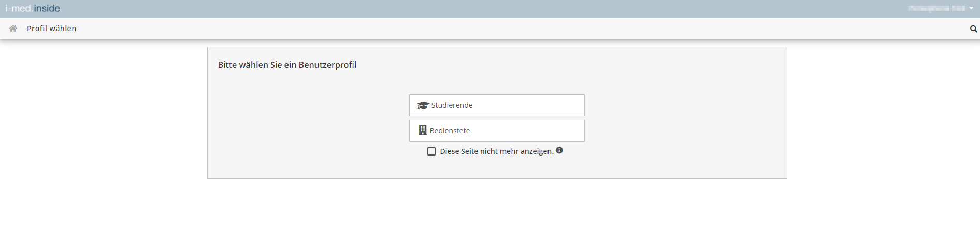Screen dimensions: 980x226
Task: Click empty space in the breadcrumb bar
Action: coord(518,29)
